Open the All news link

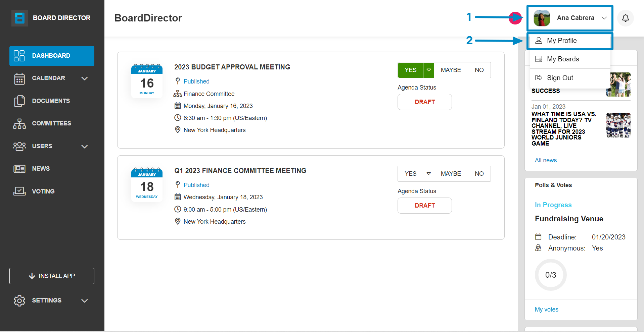click(x=546, y=160)
